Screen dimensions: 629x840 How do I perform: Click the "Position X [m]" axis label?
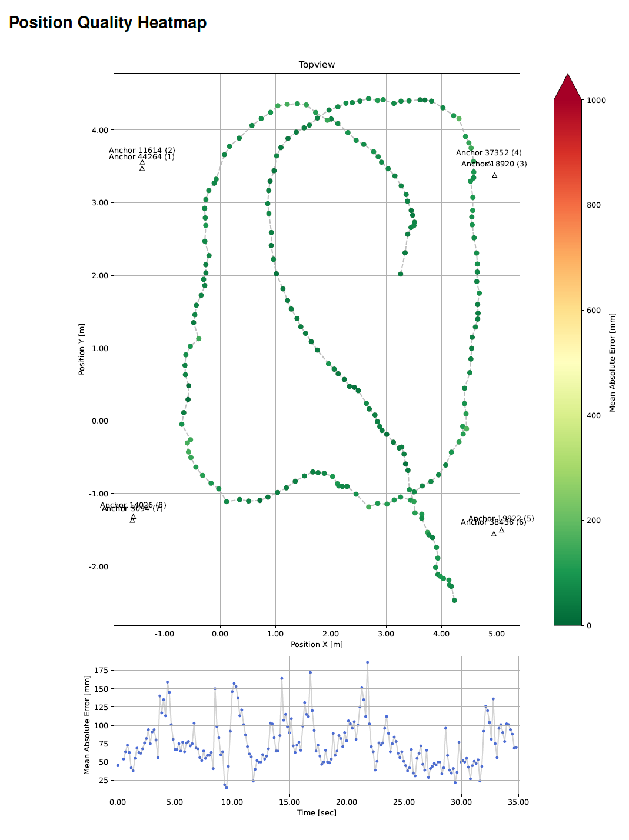(x=317, y=645)
